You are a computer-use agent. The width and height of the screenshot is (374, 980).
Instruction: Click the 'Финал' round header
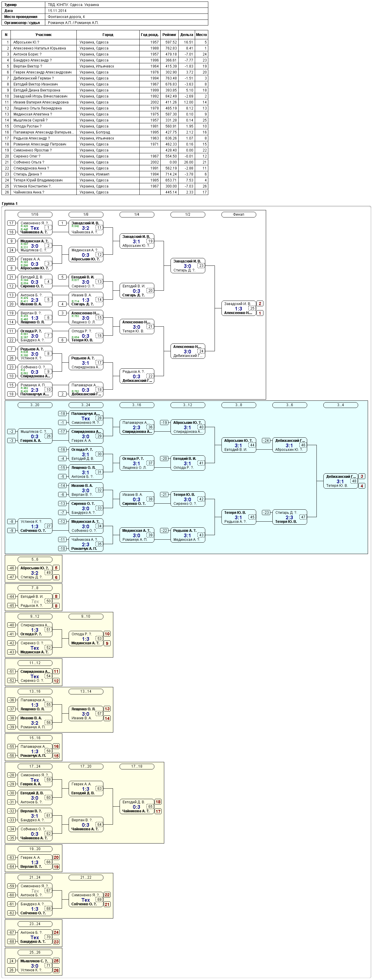(x=239, y=214)
